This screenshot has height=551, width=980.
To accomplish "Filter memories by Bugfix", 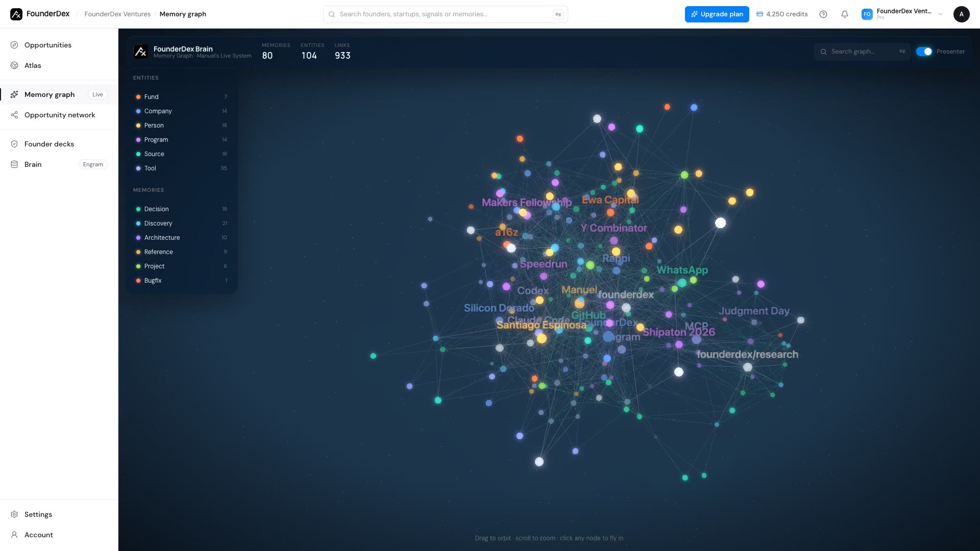I will (181, 281).
